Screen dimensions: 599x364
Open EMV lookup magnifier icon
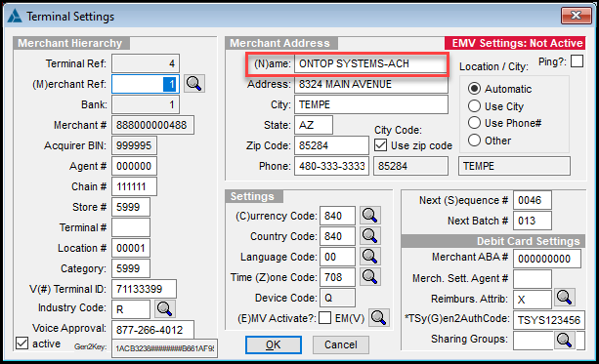pyautogui.click(x=378, y=318)
